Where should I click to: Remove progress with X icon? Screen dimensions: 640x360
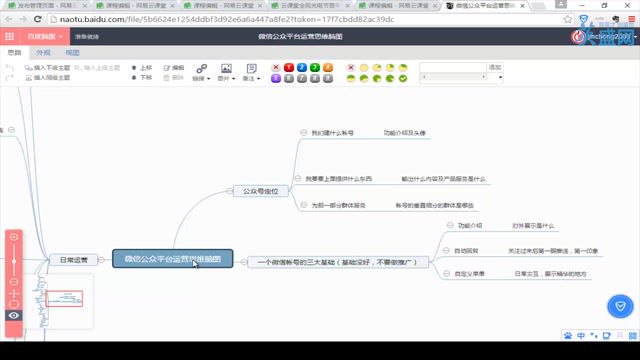[x=351, y=67]
